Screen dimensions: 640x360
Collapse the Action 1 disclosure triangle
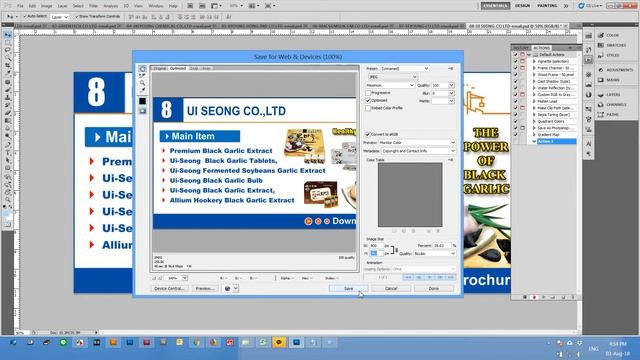pos(534,141)
